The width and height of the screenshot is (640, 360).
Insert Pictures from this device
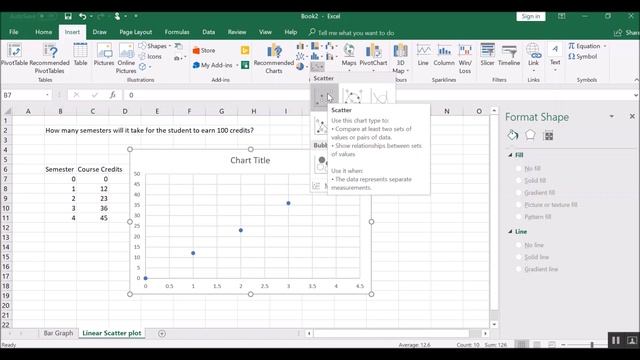(104, 55)
